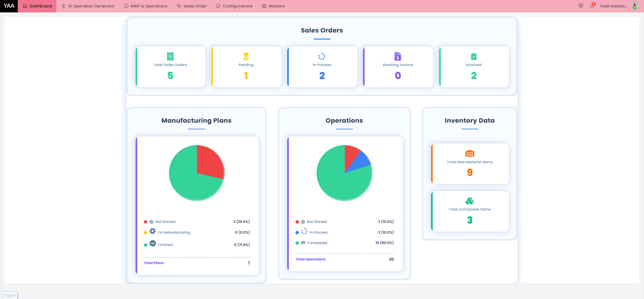Expand the MMP & Operations menu

[x=146, y=6]
